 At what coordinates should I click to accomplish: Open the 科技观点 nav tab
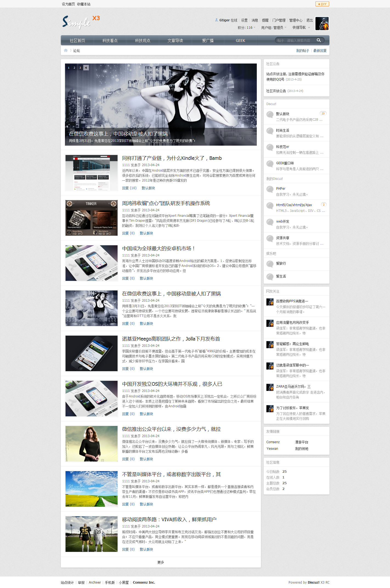pos(143,41)
